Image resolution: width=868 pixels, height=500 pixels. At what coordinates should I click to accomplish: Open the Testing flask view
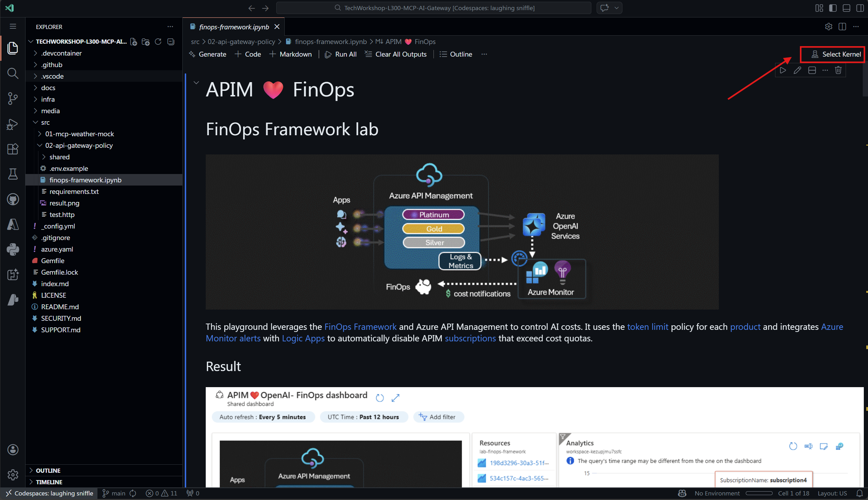point(13,174)
